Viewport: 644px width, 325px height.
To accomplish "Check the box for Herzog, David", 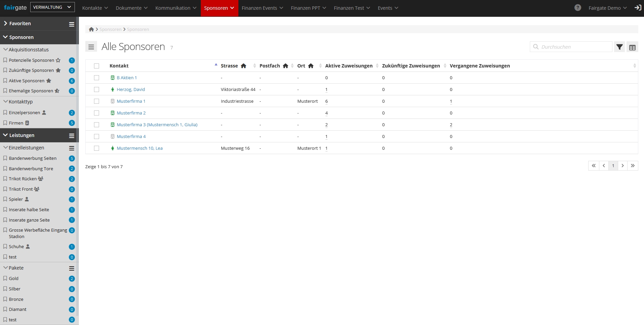I will coord(97,89).
